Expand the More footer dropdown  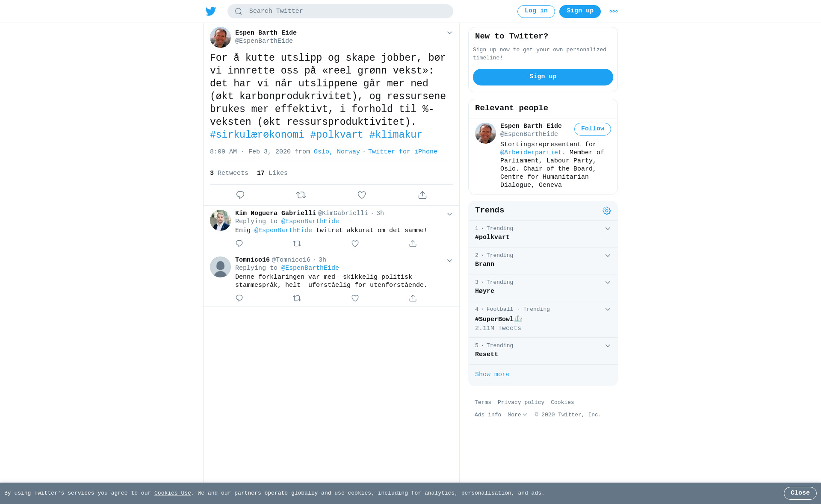point(517,415)
